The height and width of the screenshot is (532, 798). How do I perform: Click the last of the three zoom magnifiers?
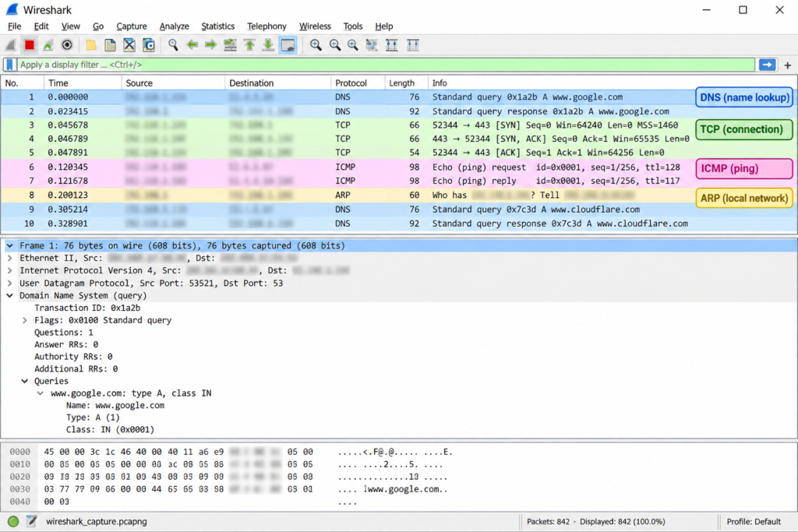click(x=353, y=45)
